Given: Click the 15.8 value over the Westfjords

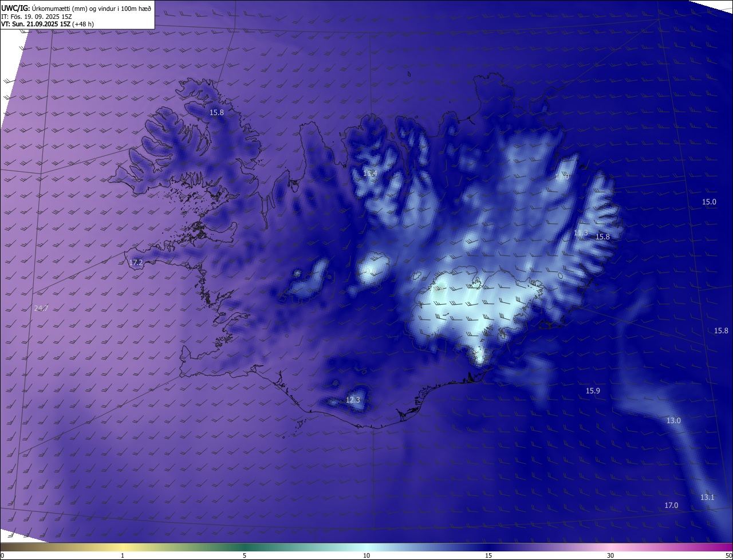Looking at the screenshot, I should point(216,112).
